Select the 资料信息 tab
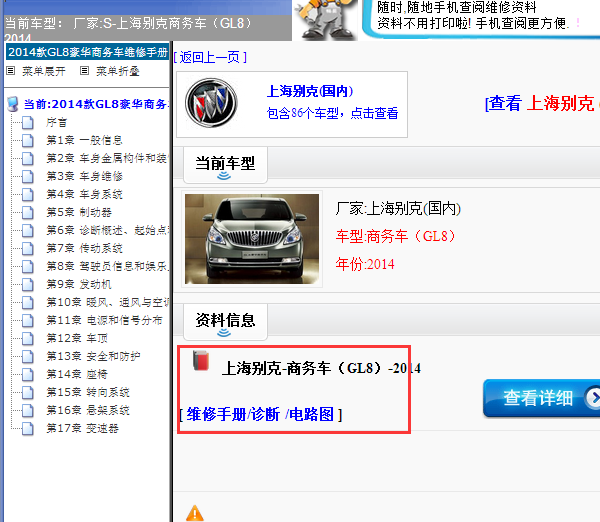This screenshot has height=522, width=600. (225, 322)
